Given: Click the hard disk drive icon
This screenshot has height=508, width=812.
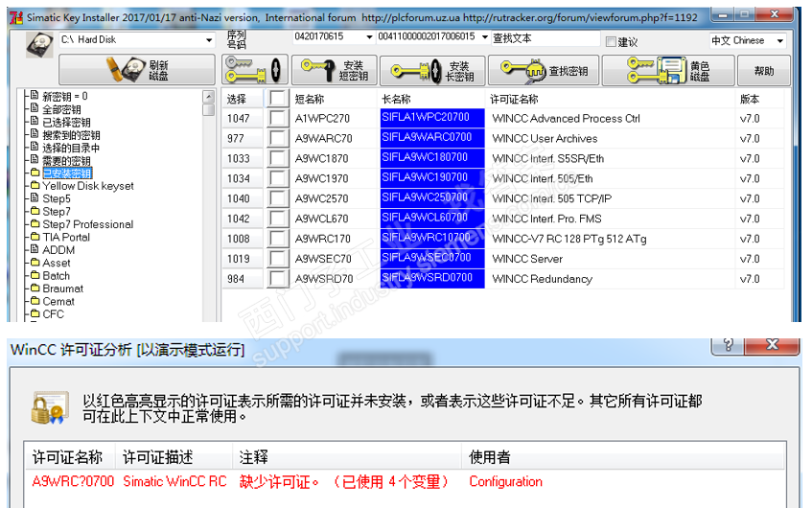Looking at the screenshot, I should click(x=39, y=44).
